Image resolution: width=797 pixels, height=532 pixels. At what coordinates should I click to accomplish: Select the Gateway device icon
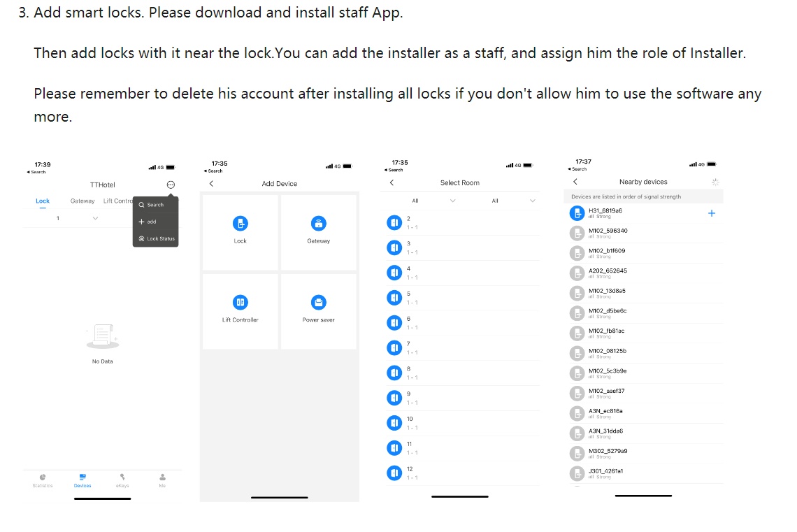pos(318,224)
